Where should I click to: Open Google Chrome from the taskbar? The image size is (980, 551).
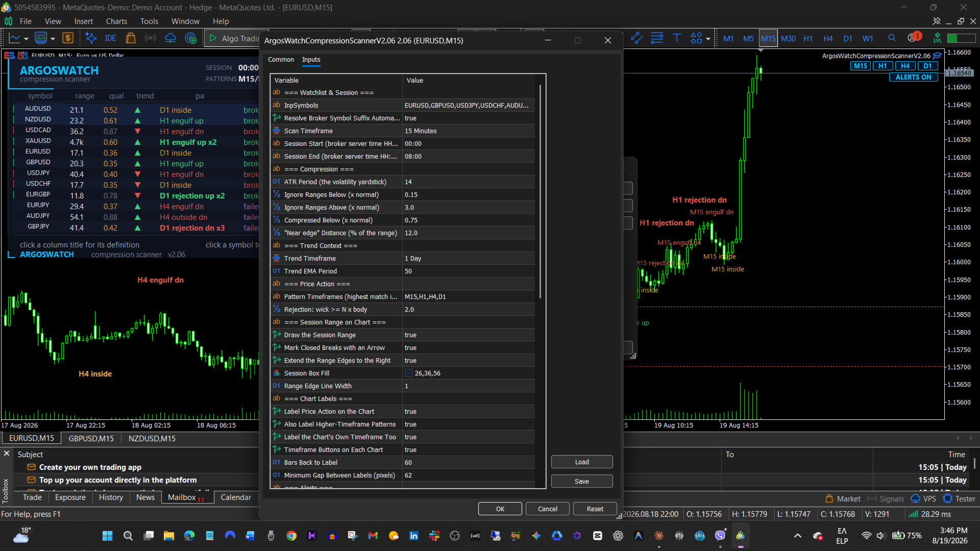pyautogui.click(x=291, y=536)
